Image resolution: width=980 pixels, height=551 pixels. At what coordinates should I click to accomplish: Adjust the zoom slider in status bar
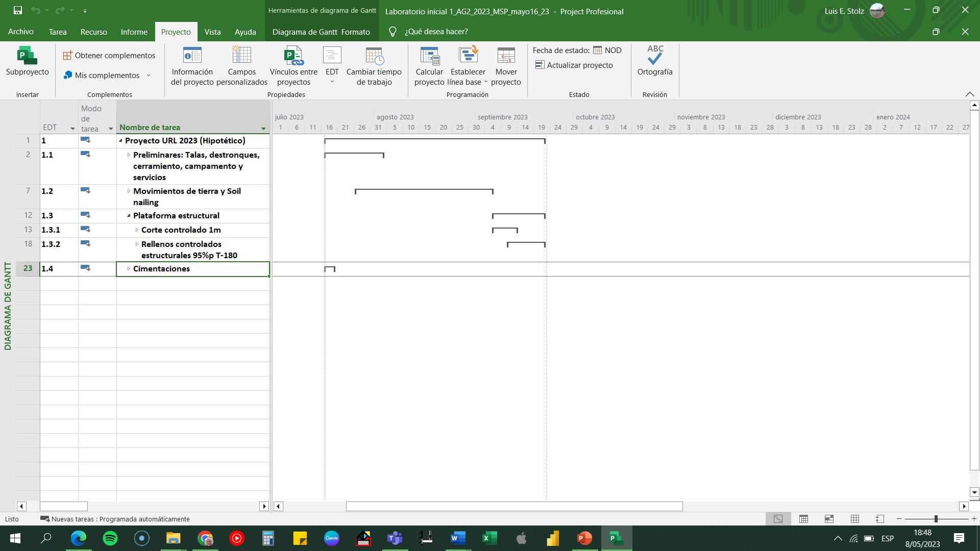point(936,519)
